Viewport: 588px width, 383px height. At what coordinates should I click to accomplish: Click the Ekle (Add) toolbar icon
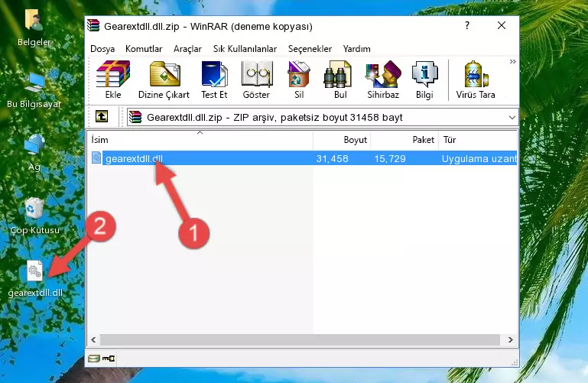click(x=113, y=80)
